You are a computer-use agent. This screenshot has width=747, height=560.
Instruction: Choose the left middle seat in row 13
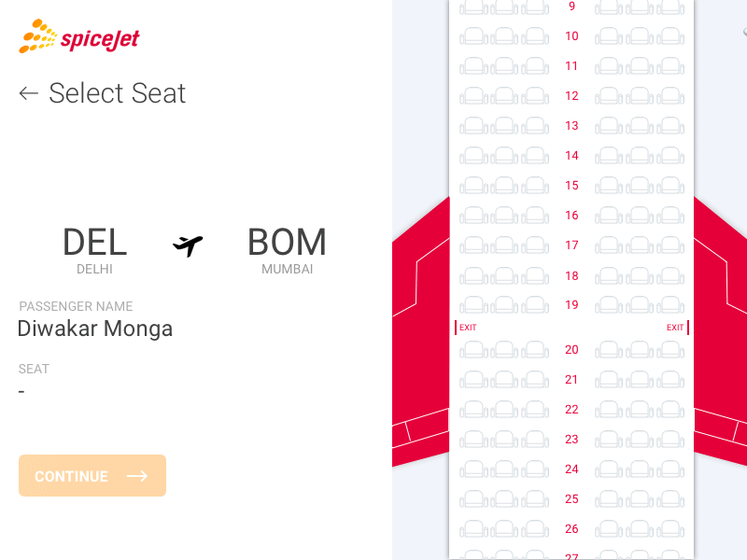pyautogui.click(x=504, y=126)
